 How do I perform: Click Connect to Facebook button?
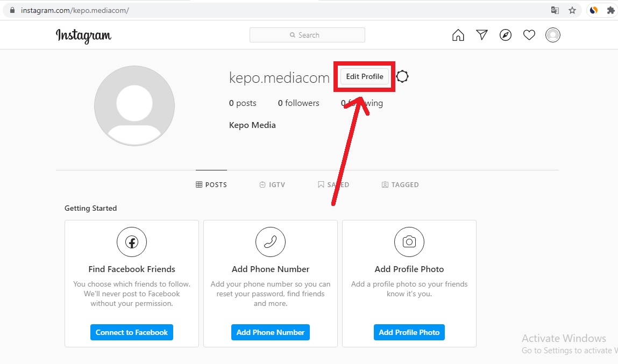[x=132, y=332]
